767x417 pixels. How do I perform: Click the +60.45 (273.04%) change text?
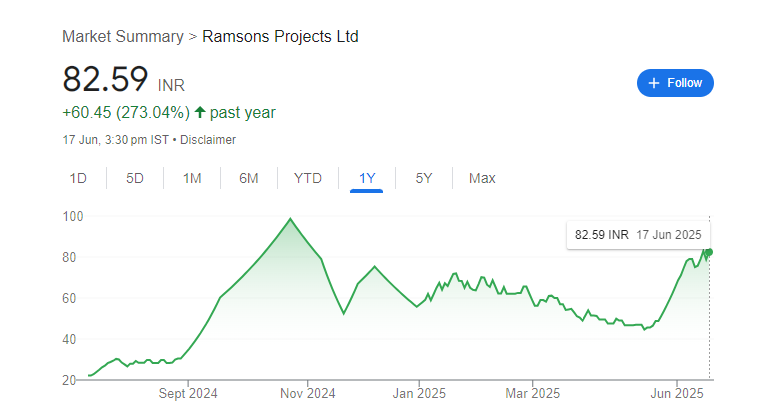point(126,113)
